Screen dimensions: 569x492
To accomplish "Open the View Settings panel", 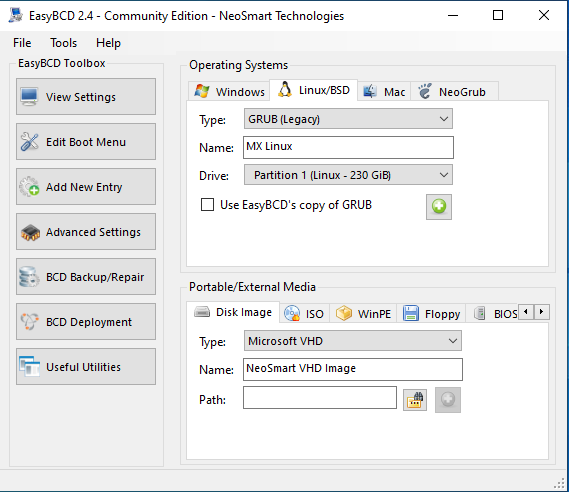I will pos(86,97).
